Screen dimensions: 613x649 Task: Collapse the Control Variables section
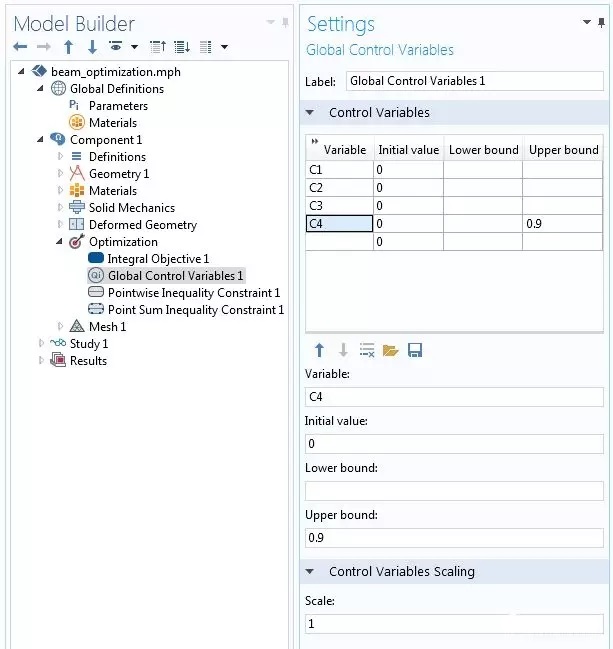click(310, 112)
